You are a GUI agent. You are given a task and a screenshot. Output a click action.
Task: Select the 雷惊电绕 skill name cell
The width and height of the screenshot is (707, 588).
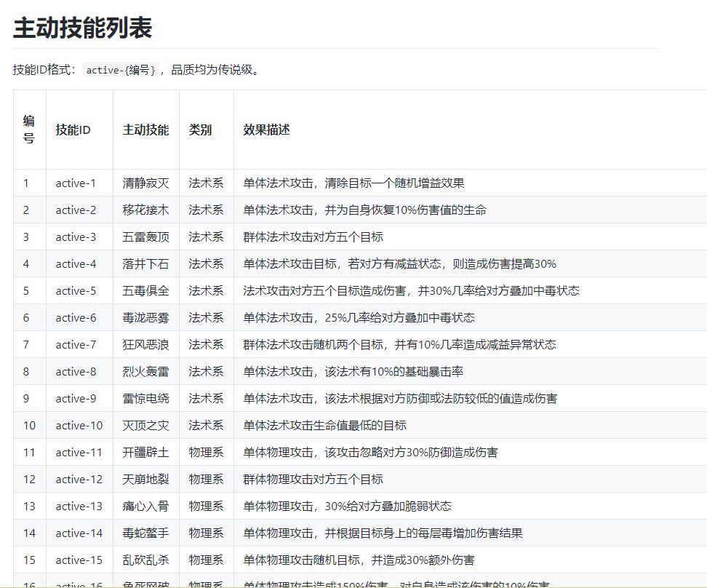145,399
